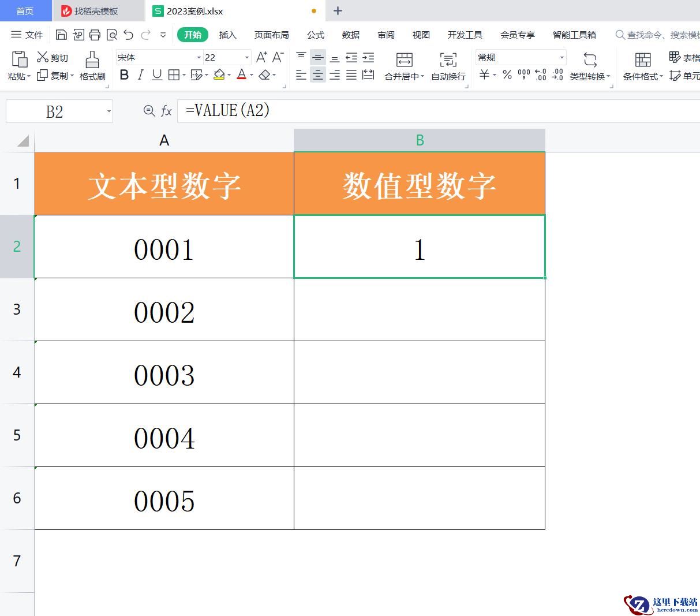Toggle Bold formatting
This screenshot has height=616, width=700.
click(124, 74)
